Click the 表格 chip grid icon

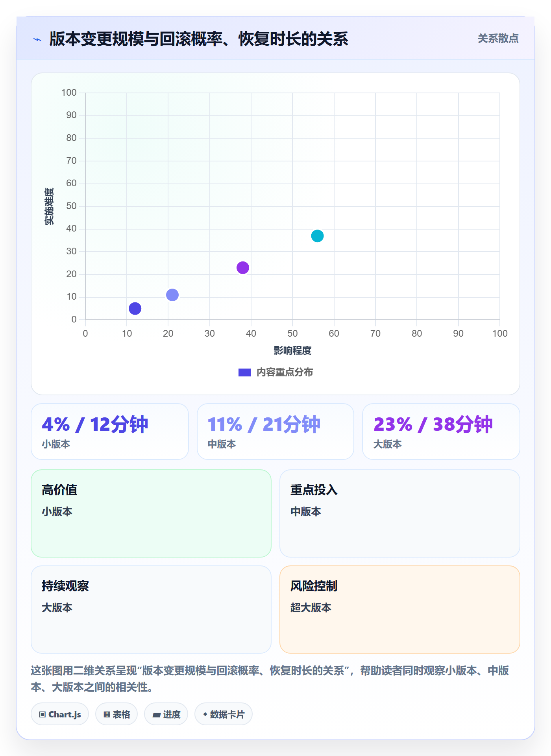(107, 714)
